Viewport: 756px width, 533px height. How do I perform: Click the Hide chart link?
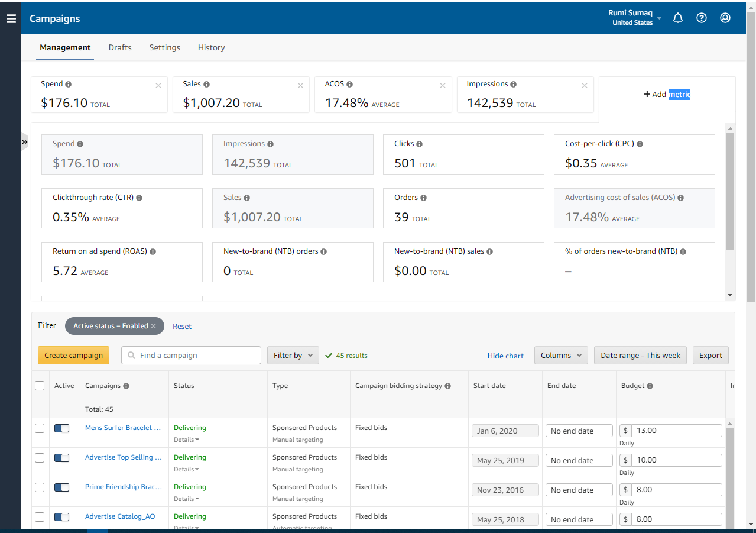[x=505, y=356]
